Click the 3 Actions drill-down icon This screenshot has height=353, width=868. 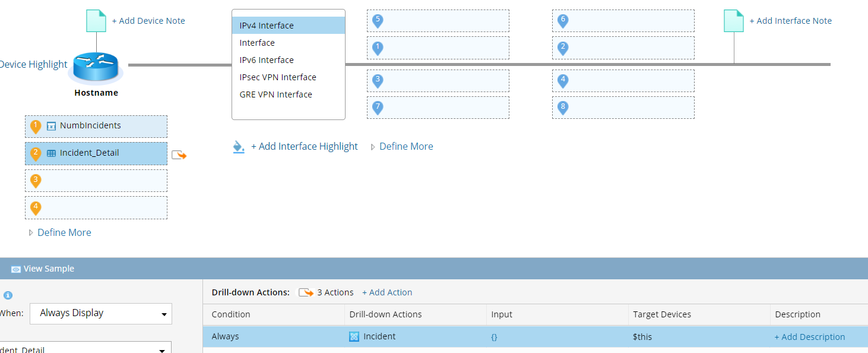tap(306, 292)
